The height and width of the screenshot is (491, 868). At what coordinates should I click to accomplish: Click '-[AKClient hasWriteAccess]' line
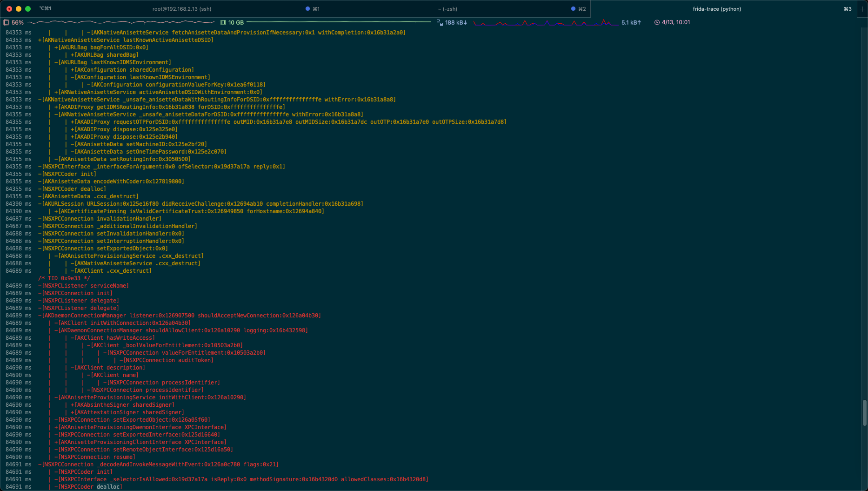(113, 338)
